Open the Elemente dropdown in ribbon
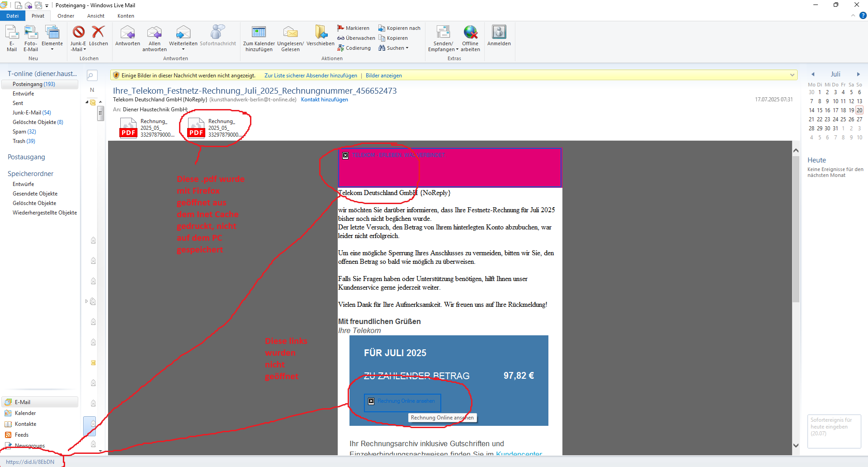Viewport: 868px width, 467px height. [x=52, y=38]
